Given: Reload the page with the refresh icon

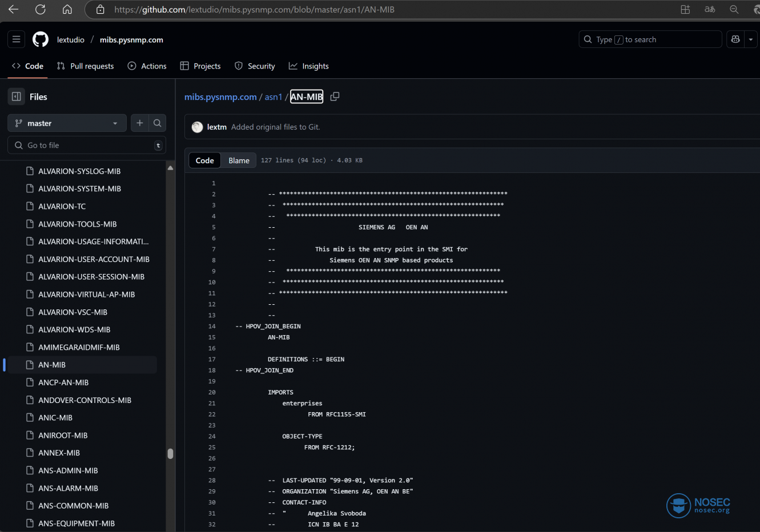Looking at the screenshot, I should pyautogui.click(x=41, y=10).
